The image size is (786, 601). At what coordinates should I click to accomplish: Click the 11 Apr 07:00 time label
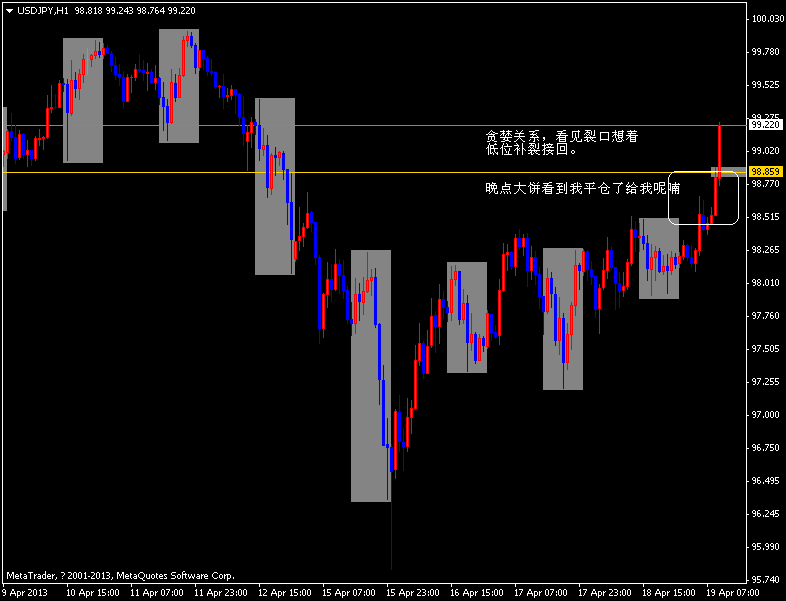[157, 592]
